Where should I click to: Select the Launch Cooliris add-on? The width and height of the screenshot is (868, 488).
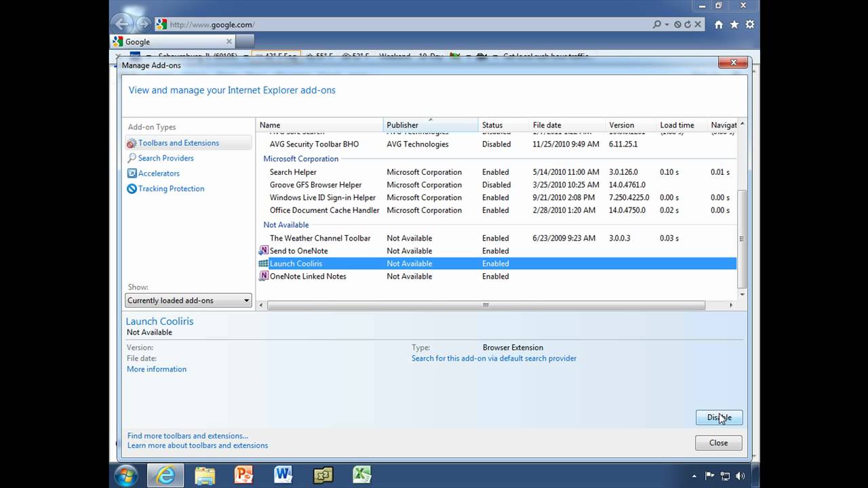[x=496, y=264]
